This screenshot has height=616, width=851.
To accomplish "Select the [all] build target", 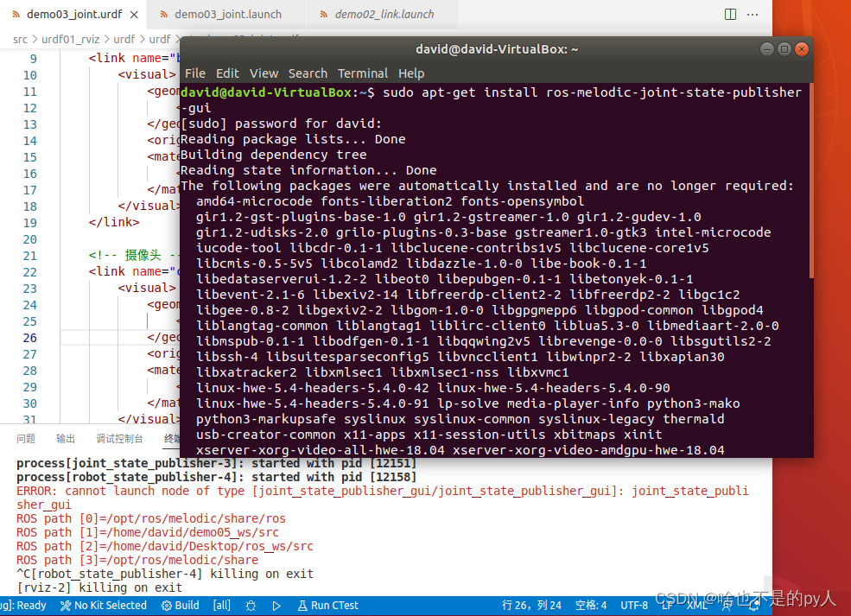I will pos(221,605).
